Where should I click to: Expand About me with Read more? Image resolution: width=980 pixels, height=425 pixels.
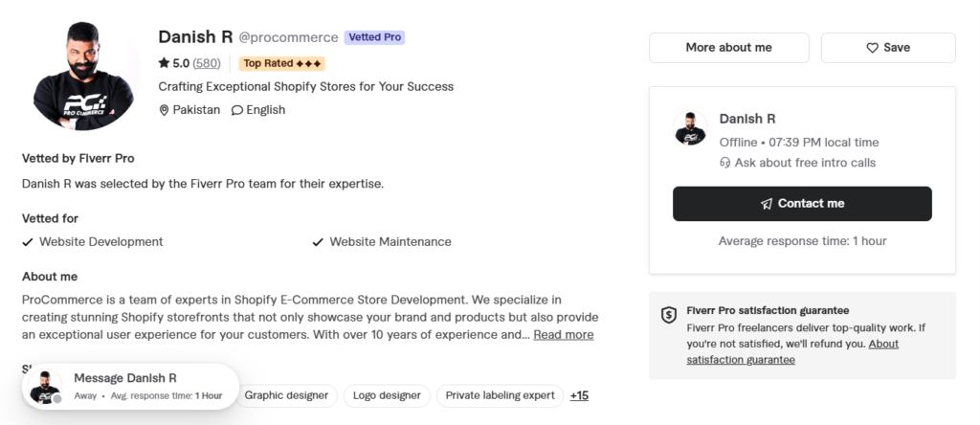point(563,334)
